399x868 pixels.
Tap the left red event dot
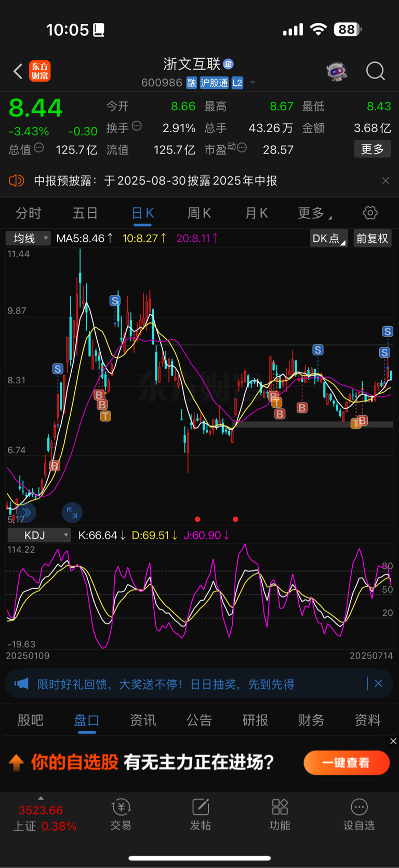click(x=197, y=519)
